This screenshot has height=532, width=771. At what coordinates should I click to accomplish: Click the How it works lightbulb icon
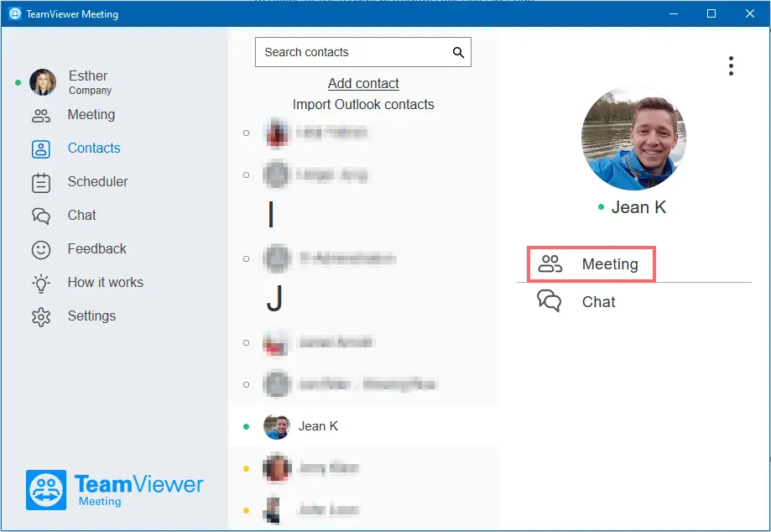pos(41,284)
